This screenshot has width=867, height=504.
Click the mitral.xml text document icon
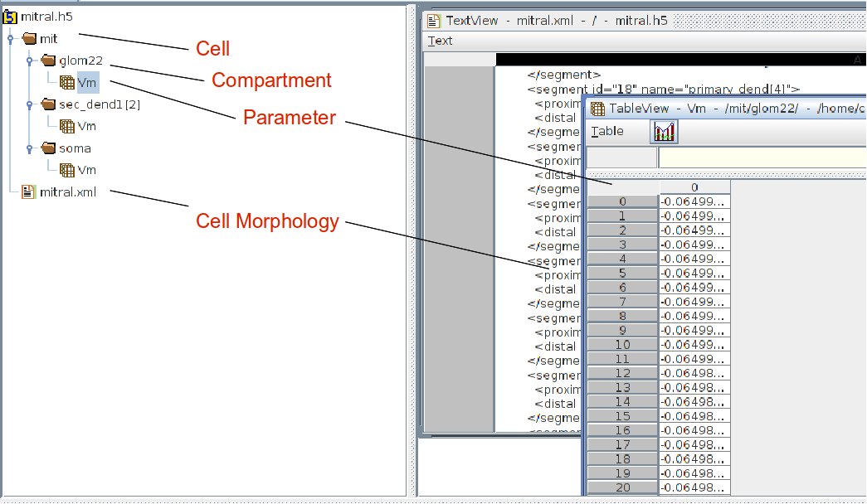point(27,191)
